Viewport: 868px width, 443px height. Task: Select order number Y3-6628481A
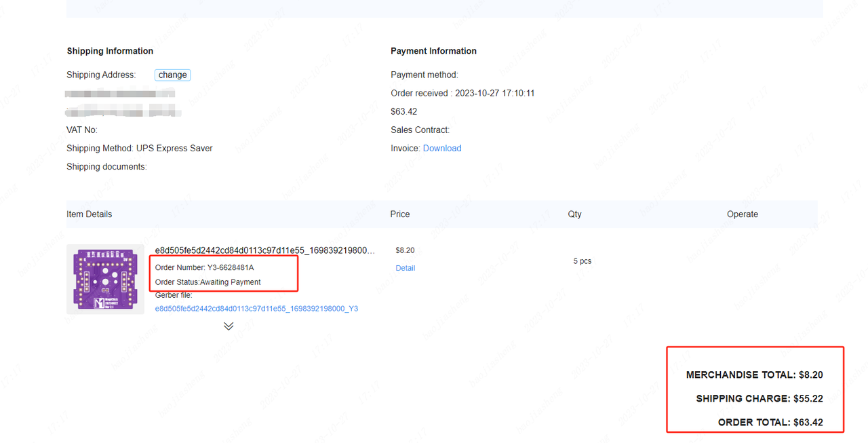[204, 267]
